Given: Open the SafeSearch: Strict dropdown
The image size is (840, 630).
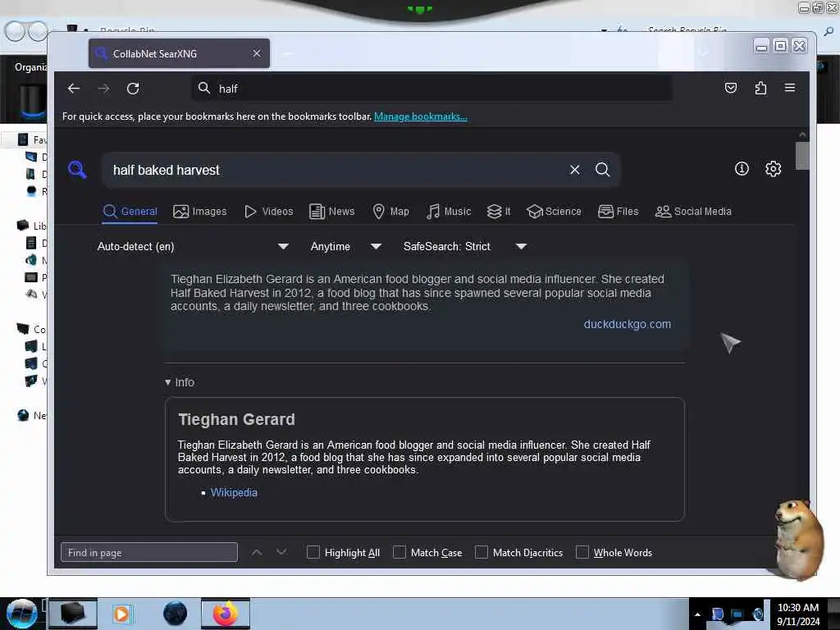Looking at the screenshot, I should pos(465,246).
